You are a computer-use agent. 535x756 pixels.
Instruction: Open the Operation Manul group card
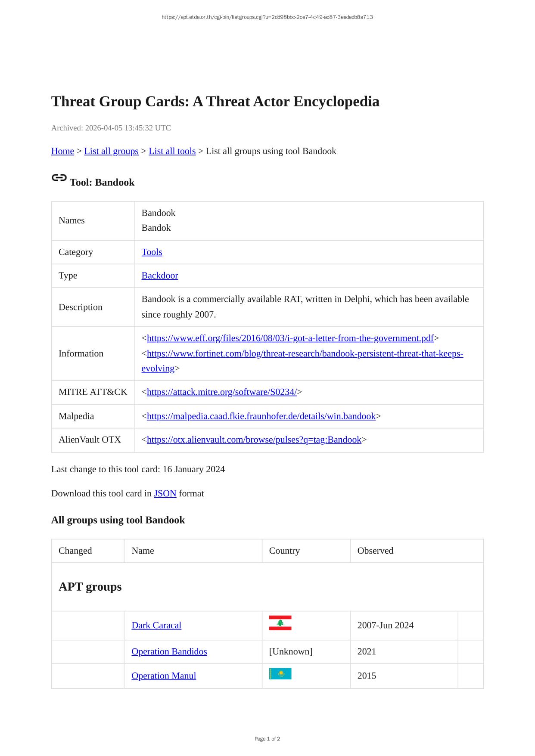pos(164,676)
